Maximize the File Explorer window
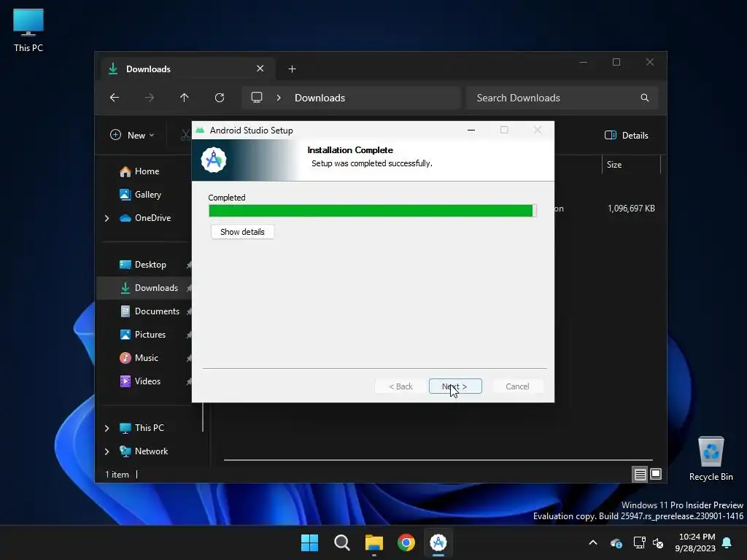 616,63
